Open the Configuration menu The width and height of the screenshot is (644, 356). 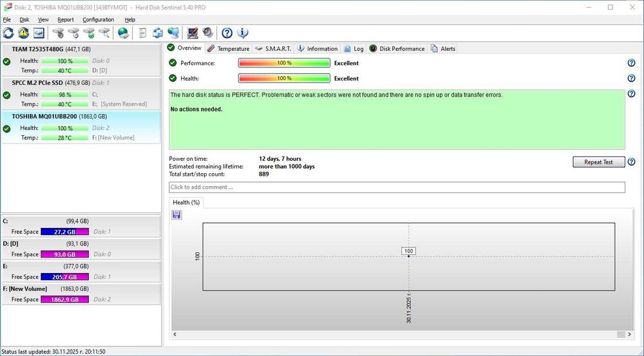click(98, 19)
